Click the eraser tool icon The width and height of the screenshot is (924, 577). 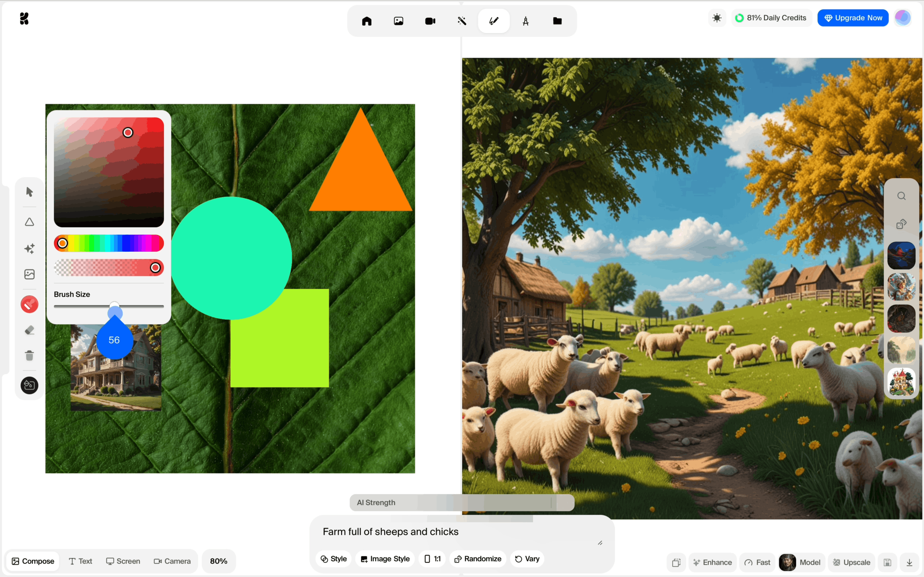point(29,330)
